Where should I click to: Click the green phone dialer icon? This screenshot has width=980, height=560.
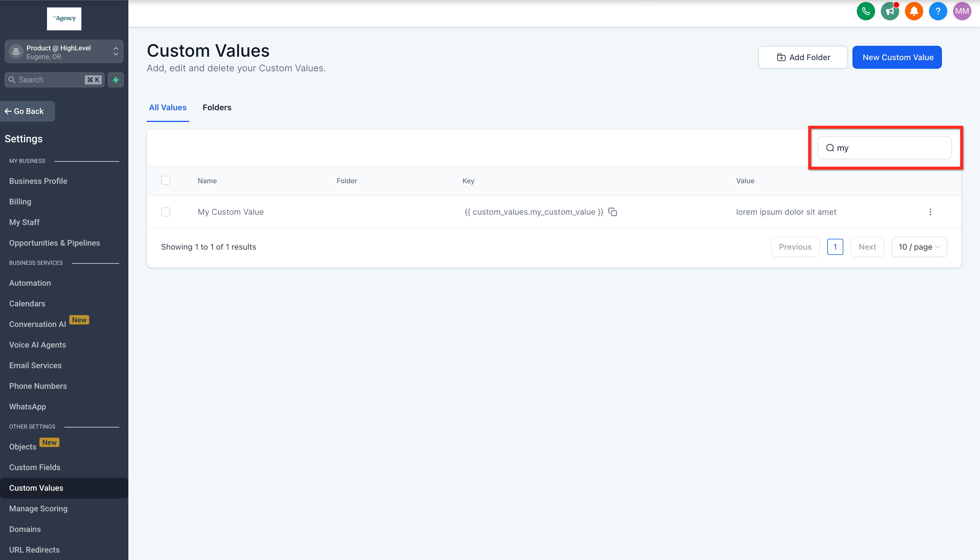tap(866, 11)
